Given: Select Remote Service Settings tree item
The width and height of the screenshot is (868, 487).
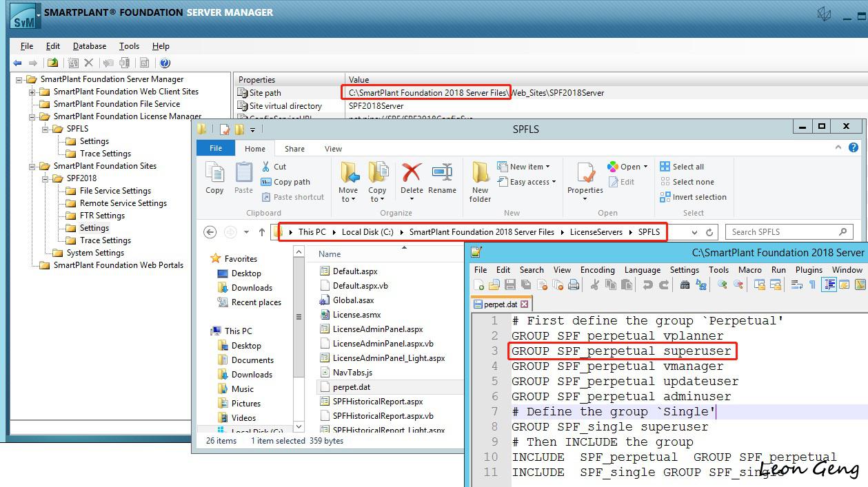Looking at the screenshot, I should (123, 203).
